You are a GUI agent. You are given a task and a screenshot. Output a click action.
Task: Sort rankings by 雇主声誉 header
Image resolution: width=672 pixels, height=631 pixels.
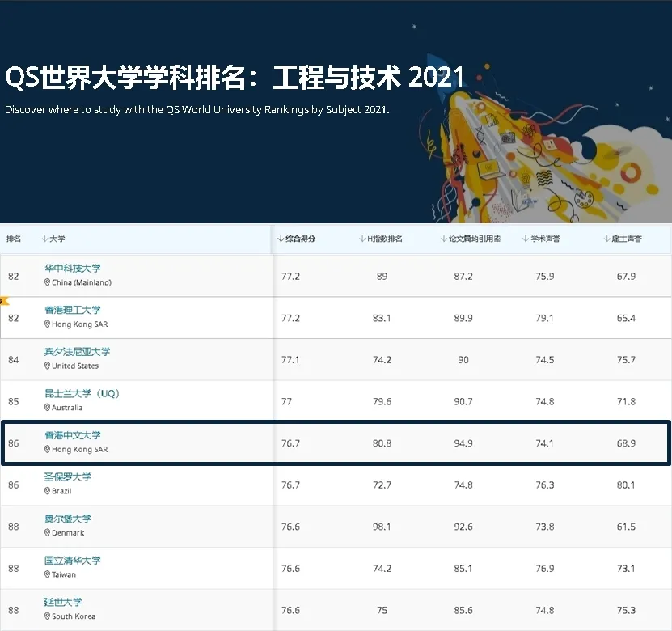click(623, 239)
